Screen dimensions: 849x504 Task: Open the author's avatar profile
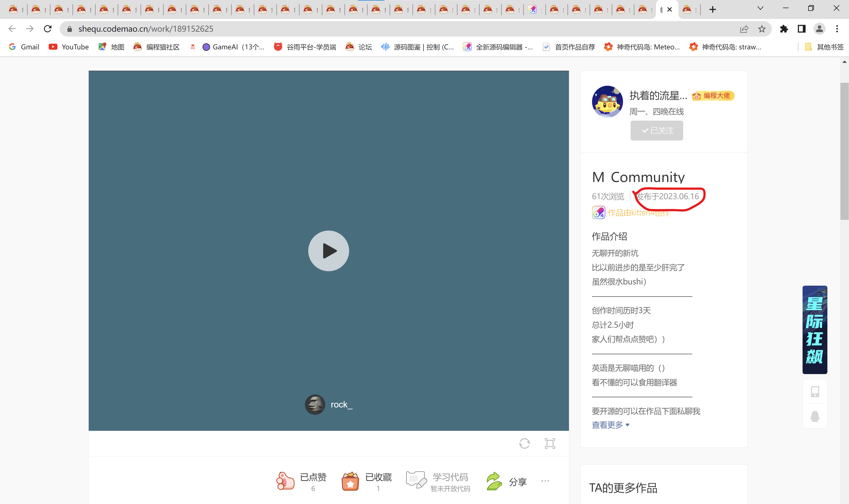click(x=607, y=101)
